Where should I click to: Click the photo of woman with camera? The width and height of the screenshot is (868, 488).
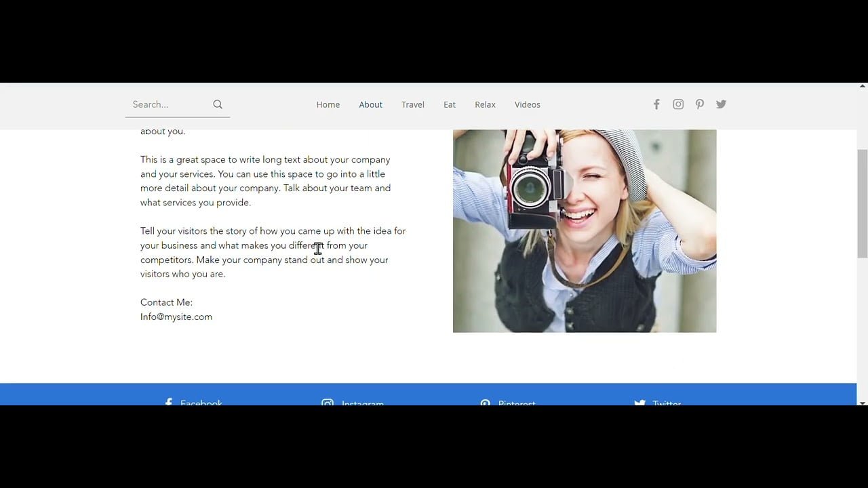[585, 230]
